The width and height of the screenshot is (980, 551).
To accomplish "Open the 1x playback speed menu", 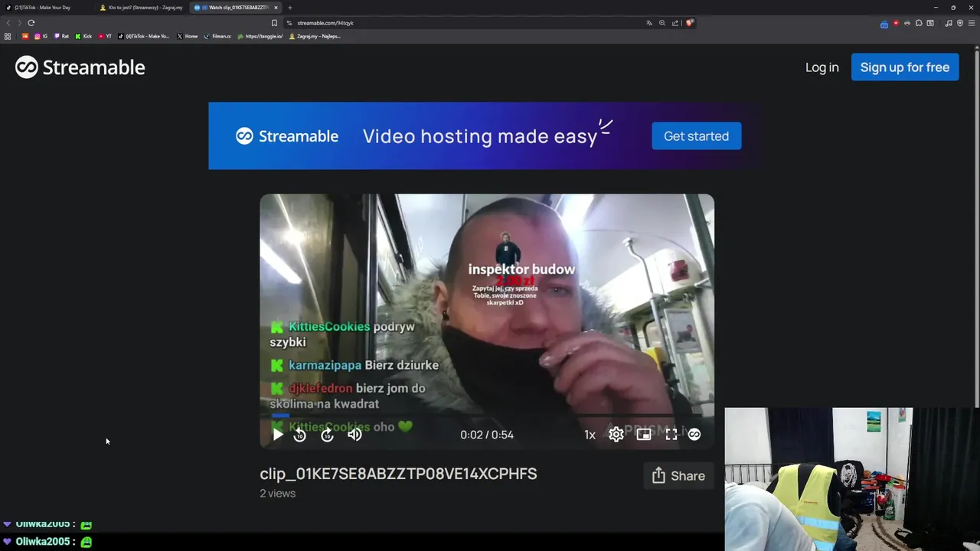I will point(590,435).
